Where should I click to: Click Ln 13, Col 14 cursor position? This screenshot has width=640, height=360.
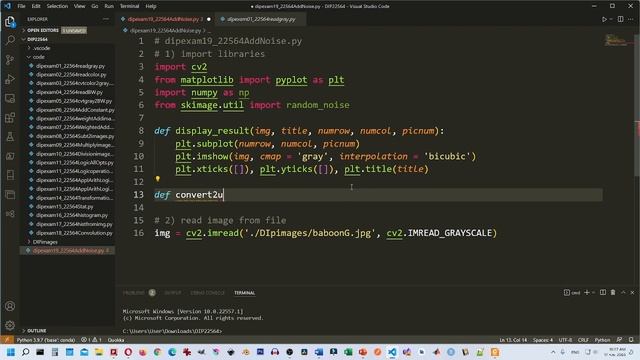point(513,340)
